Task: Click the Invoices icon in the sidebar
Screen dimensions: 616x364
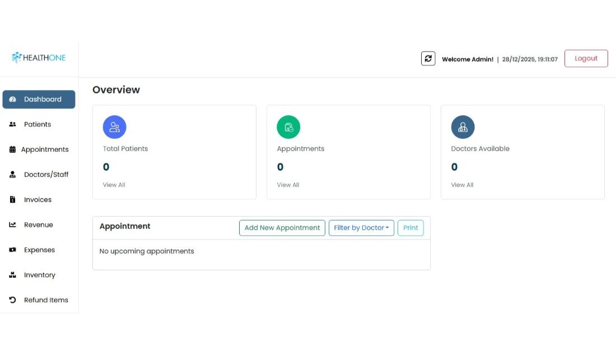Action: tap(12, 200)
